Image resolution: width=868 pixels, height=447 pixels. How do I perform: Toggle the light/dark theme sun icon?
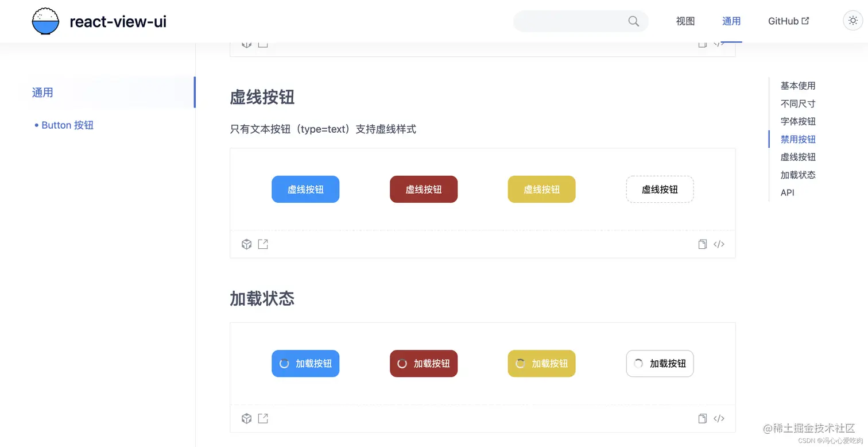coord(852,20)
